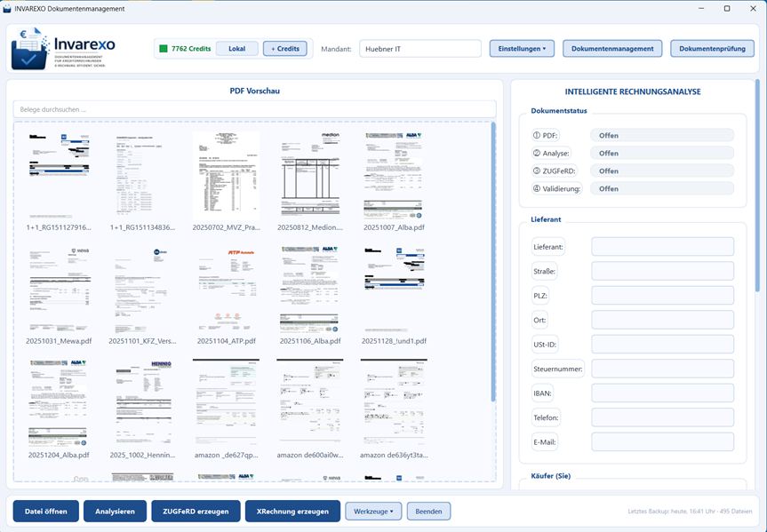The image size is (767, 532).
Task: Open the Einstellungen dropdown
Action: pyautogui.click(x=522, y=49)
